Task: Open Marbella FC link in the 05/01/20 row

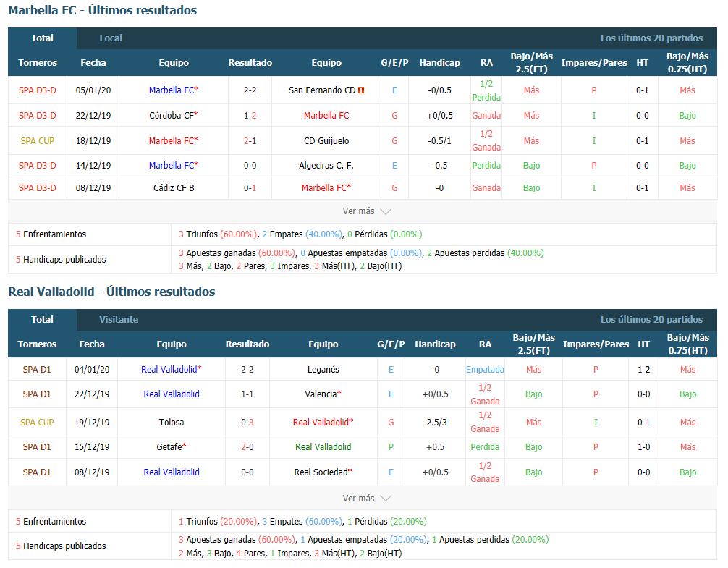Action: [173, 90]
